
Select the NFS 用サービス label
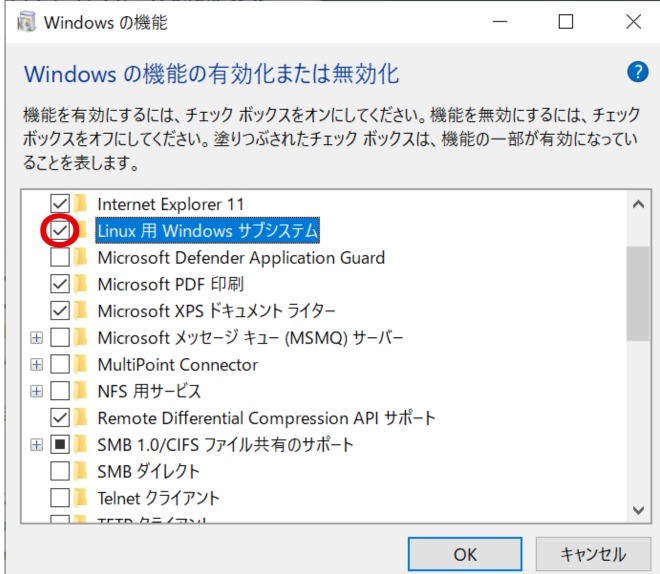(149, 391)
